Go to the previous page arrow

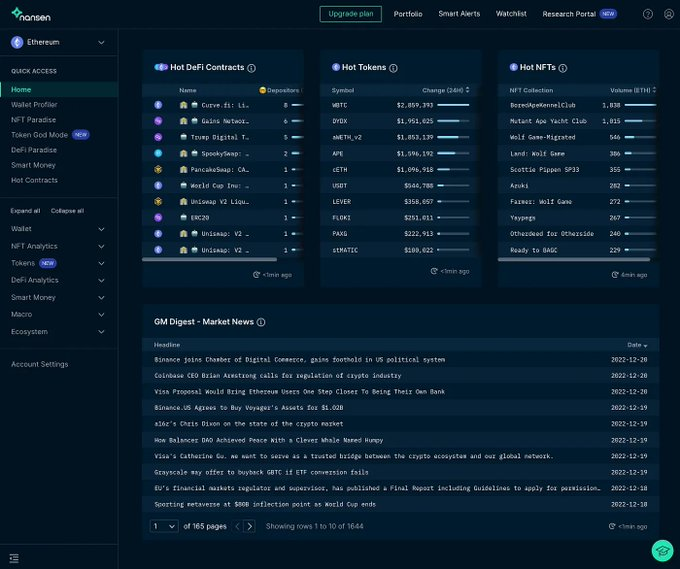point(237,526)
